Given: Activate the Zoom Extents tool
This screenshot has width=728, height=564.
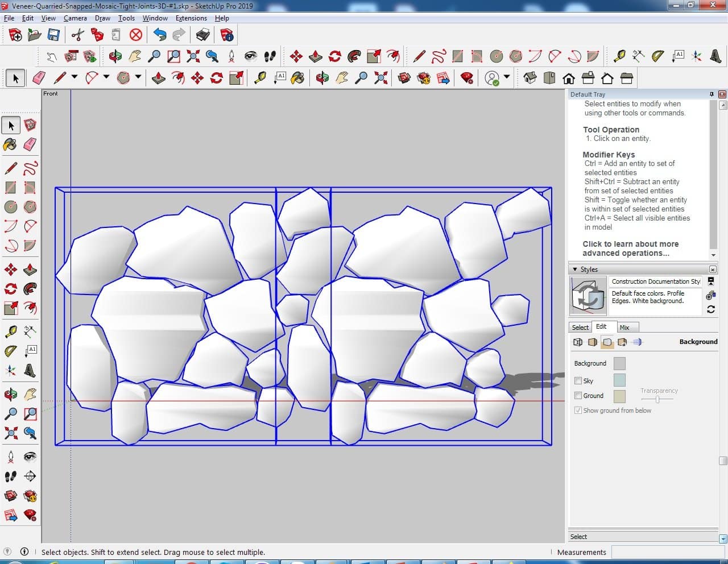Looking at the screenshot, I should [10, 434].
